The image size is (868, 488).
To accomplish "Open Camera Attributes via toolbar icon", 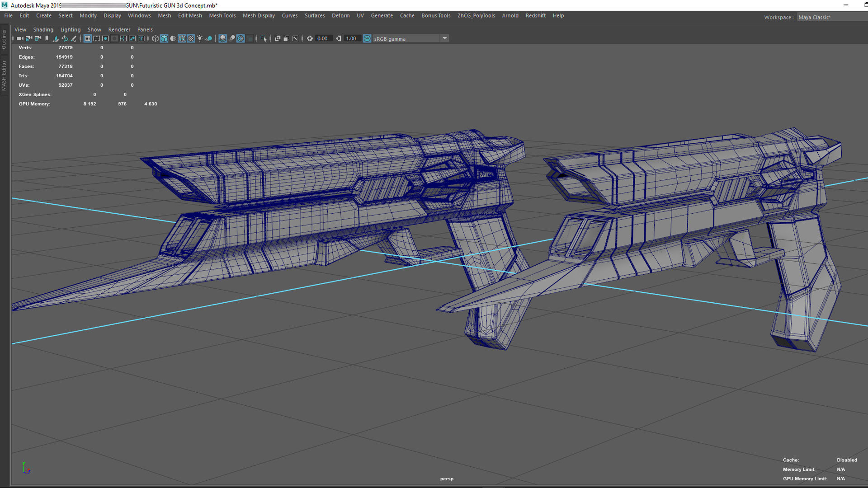I will [x=38, y=38].
